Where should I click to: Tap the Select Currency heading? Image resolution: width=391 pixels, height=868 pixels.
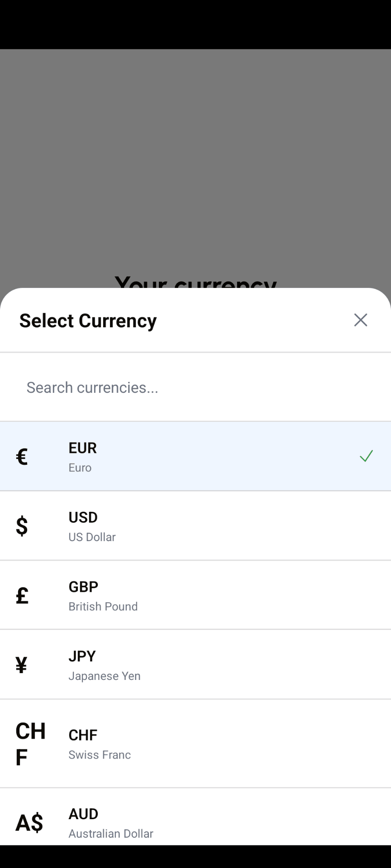pyautogui.click(x=88, y=321)
